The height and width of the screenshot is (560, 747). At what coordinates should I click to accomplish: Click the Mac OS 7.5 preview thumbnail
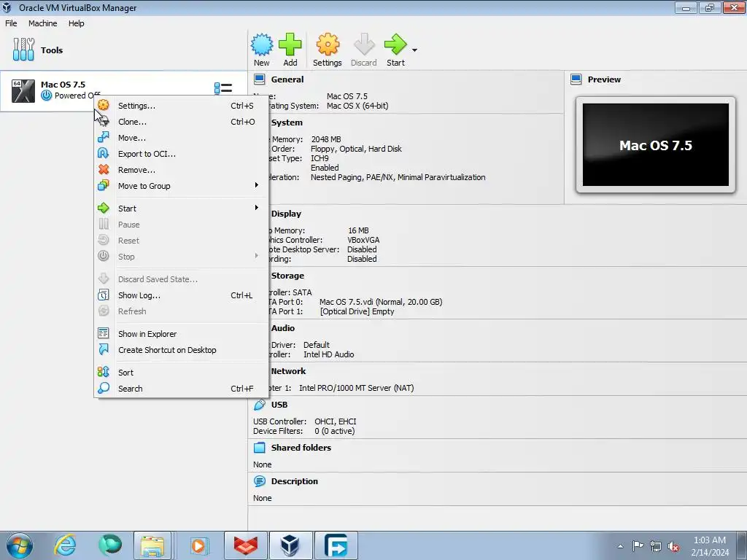(656, 145)
